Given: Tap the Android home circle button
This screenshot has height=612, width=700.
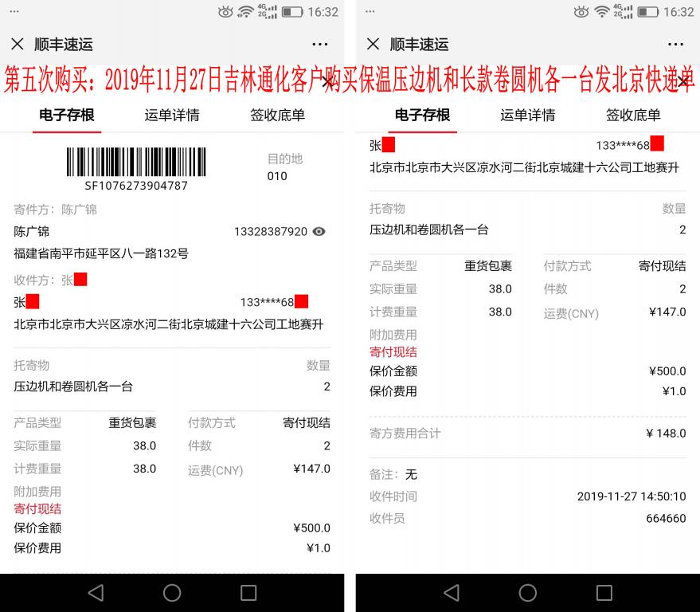Looking at the screenshot, I should tap(172, 593).
